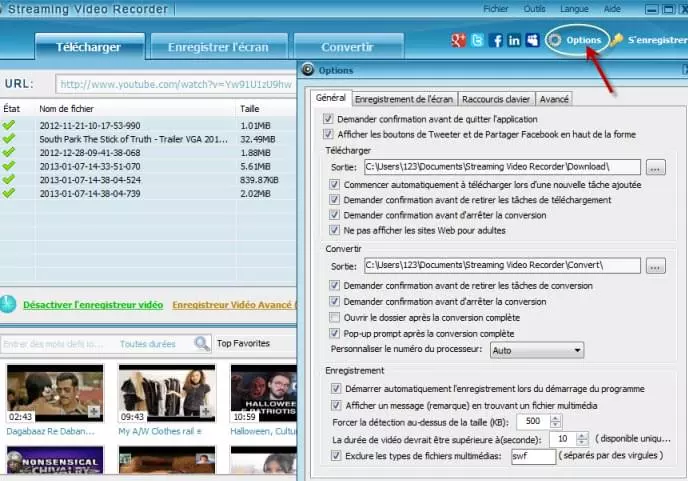Enable 'Ouvrir le dossier après la conversion complète'
Screen dimensions: 688x481
coord(334,317)
